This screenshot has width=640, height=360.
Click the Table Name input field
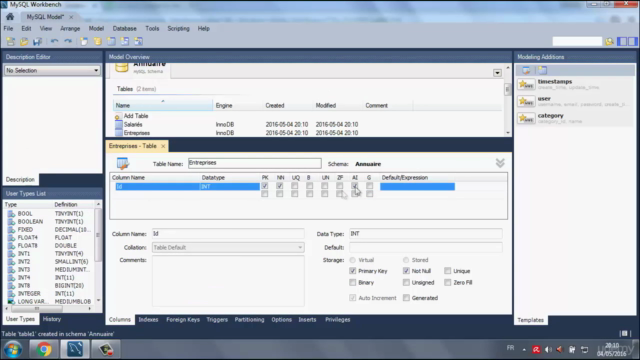tap(255, 163)
